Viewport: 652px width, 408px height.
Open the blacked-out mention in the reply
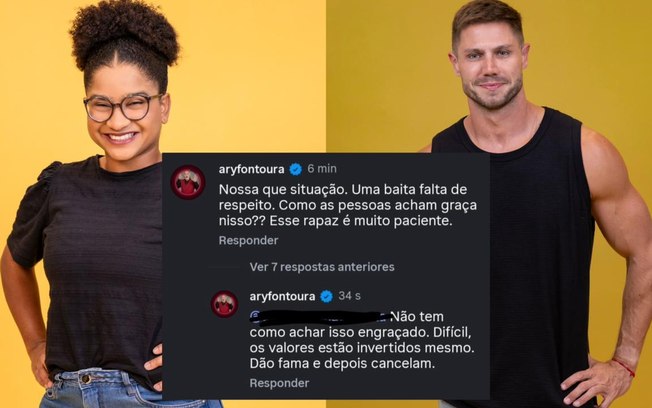click(320, 317)
